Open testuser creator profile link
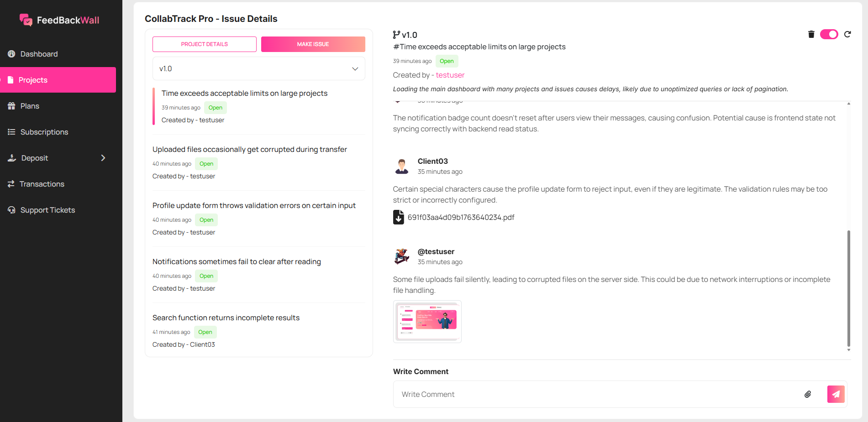868x422 pixels. pyautogui.click(x=450, y=75)
